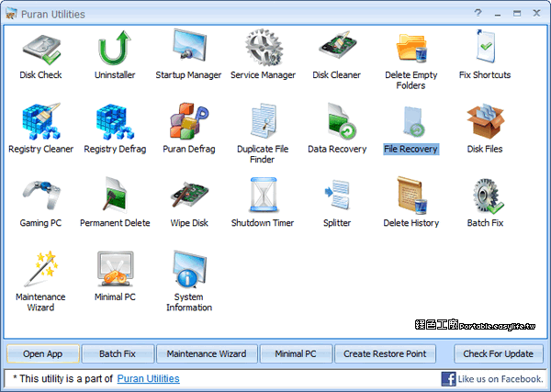551x392 pixels.
Task: Click the Maintenance Wizard button
Action: click(x=207, y=353)
